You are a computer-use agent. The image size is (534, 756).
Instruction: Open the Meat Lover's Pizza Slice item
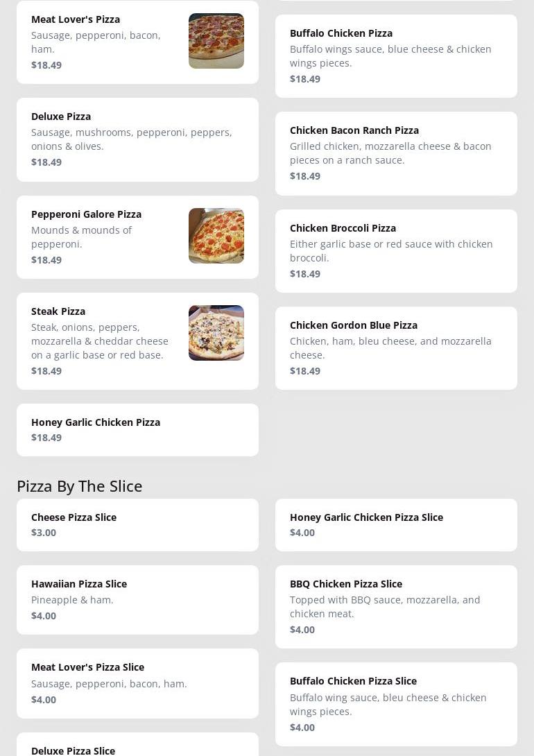[137, 683]
